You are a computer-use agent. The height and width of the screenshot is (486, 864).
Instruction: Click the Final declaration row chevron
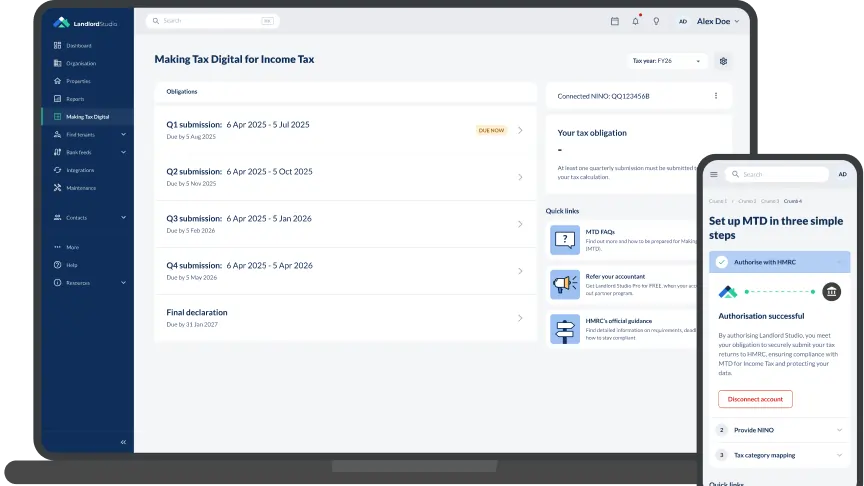tap(520, 318)
